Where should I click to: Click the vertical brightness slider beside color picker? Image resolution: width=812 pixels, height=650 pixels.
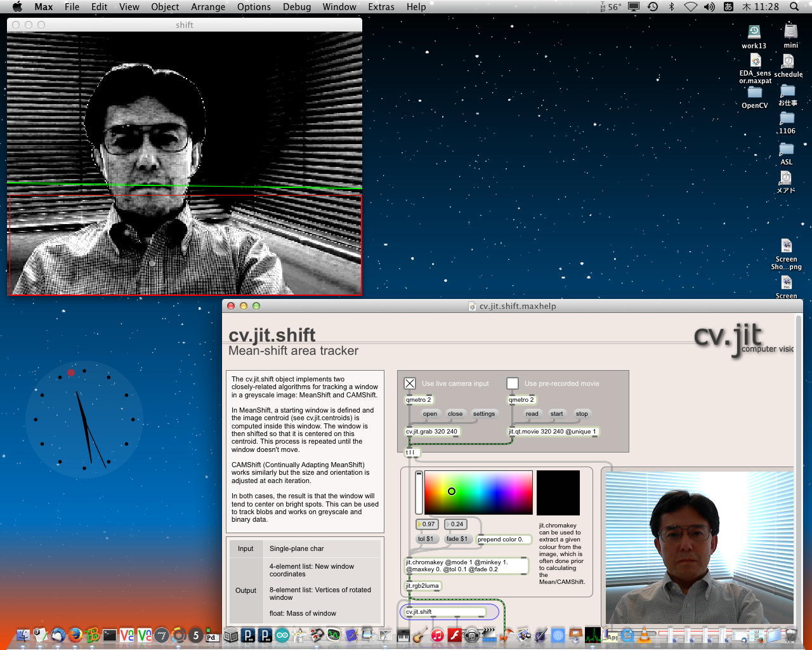click(419, 492)
